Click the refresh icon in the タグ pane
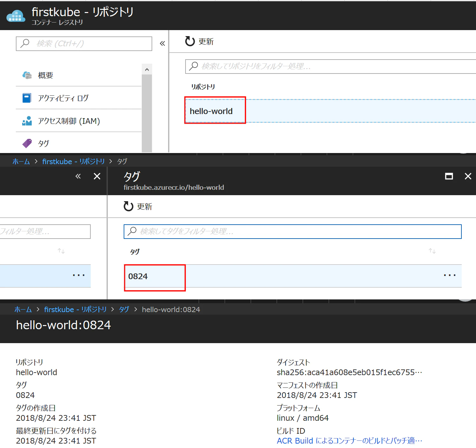Viewport: 476px width, 448px height. coord(128,206)
